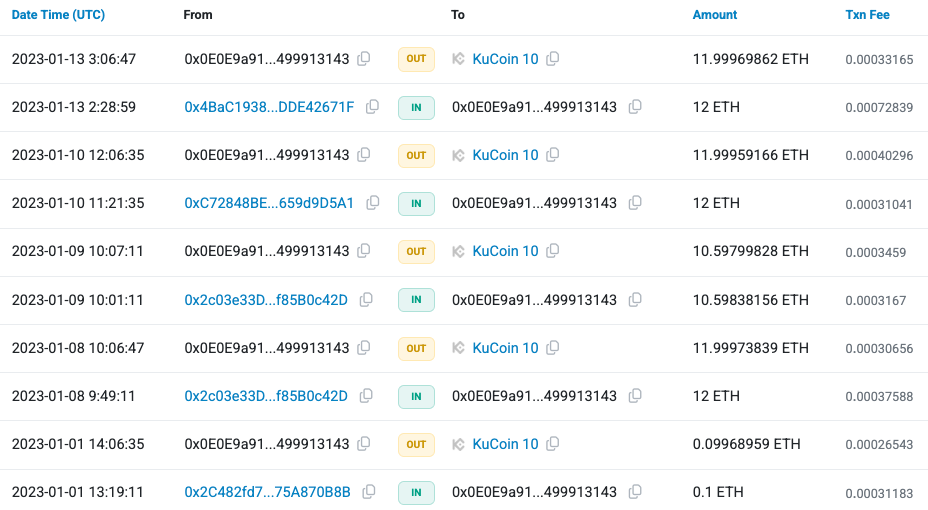This screenshot has height=510, width=928.
Task: Open the 0x4BaC1938...DDE42671F address link
Action: pos(269,107)
